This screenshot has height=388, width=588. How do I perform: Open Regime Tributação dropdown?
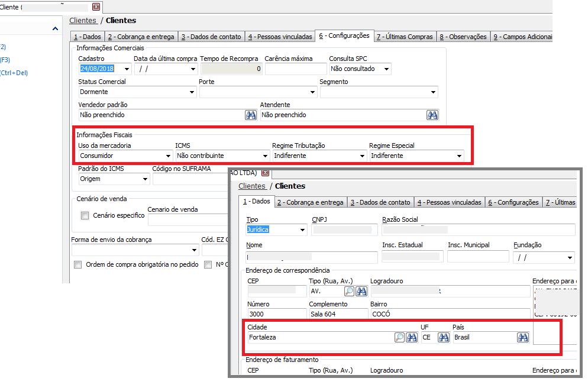[362, 156]
